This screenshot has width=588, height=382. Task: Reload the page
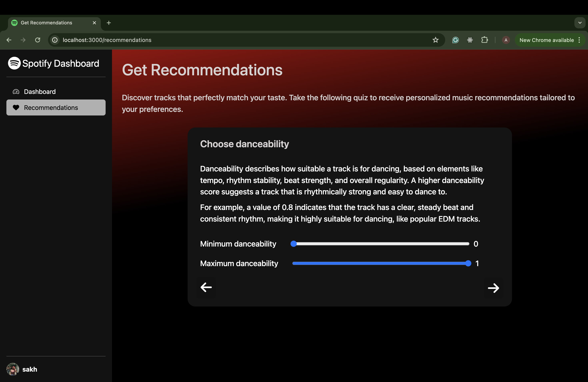tap(38, 40)
